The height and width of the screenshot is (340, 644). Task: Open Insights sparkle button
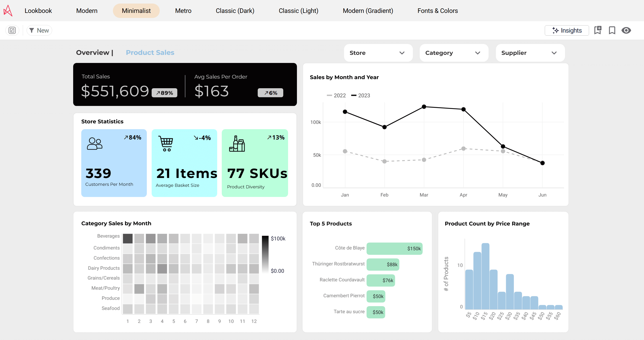567,30
